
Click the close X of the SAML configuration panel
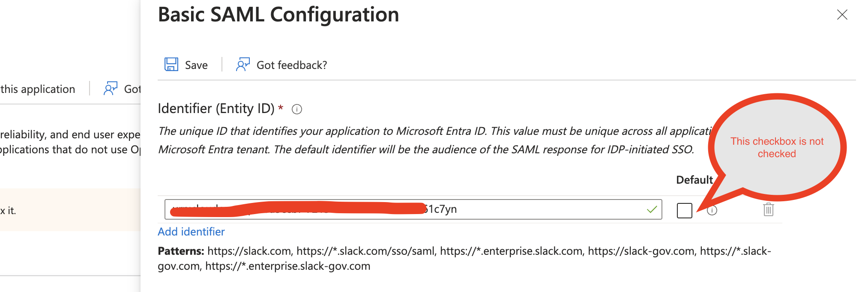point(842,15)
